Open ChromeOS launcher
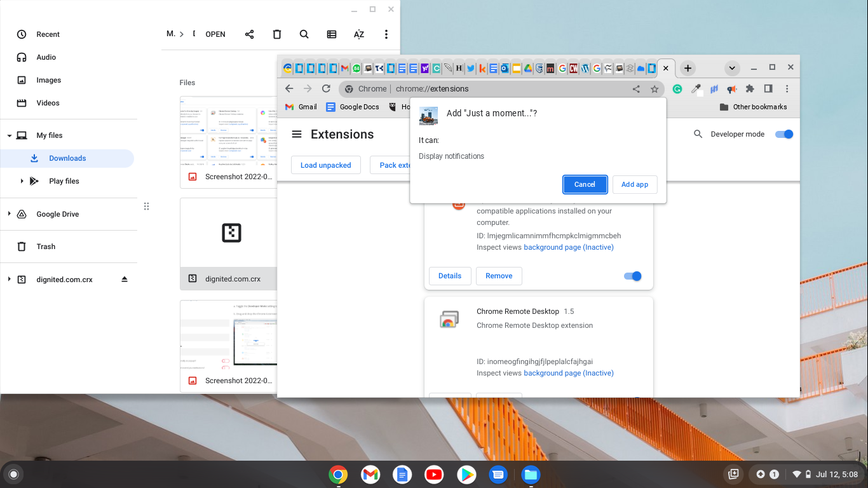The height and width of the screenshot is (488, 868). 13,474
